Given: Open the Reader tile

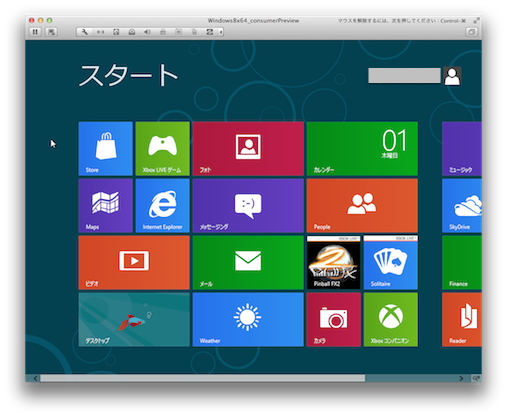Looking at the screenshot, I should coord(462,319).
